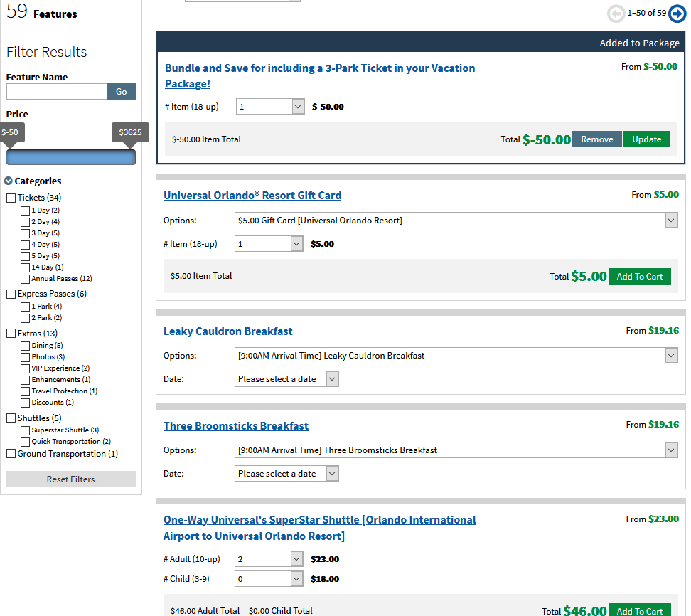Screen dimensions: 691x616
Task: Check the Superstar Shuttle filter
Action: [25, 431]
